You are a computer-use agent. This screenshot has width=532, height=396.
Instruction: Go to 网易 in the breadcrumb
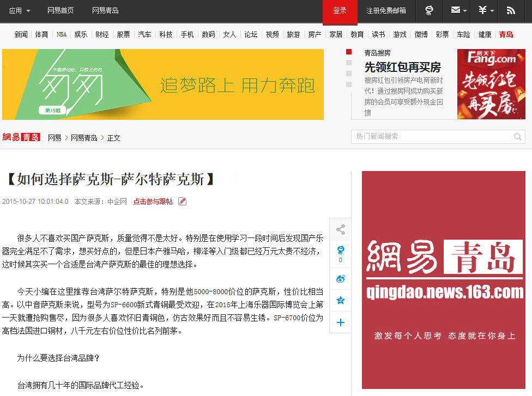pos(55,138)
